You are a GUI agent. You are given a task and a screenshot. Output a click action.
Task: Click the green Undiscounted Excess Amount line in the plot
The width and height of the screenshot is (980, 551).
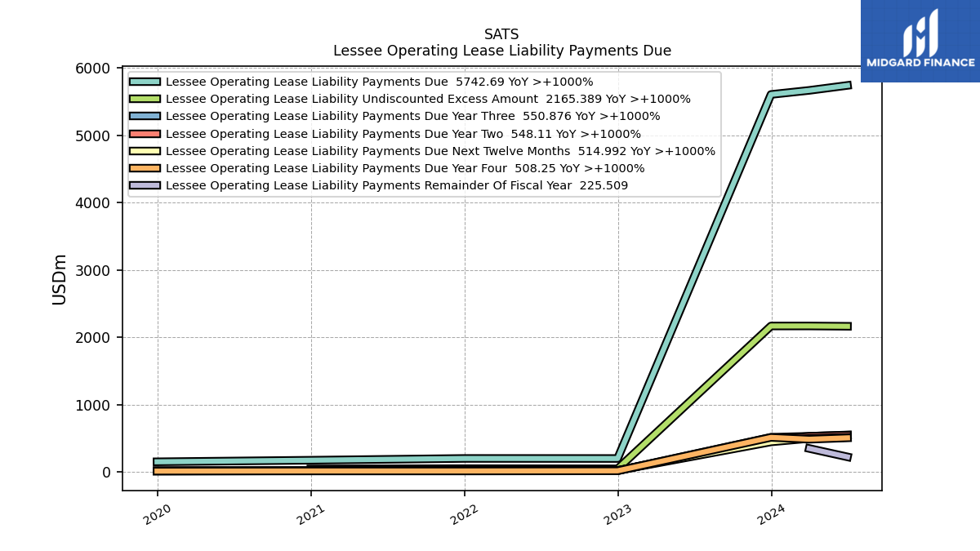pos(694,398)
